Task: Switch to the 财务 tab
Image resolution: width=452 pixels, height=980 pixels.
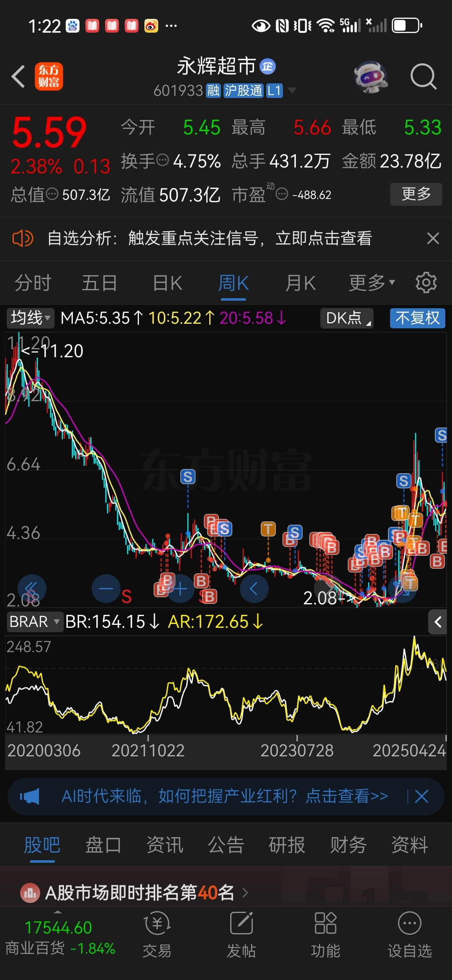Action: tap(349, 845)
